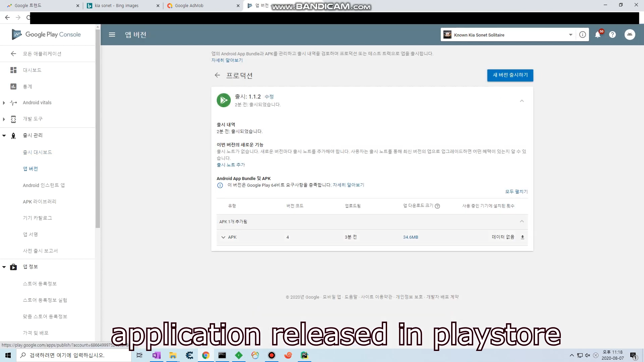Click the Google Play Console logo
Screen dimensions: 644x362
(x=46, y=35)
